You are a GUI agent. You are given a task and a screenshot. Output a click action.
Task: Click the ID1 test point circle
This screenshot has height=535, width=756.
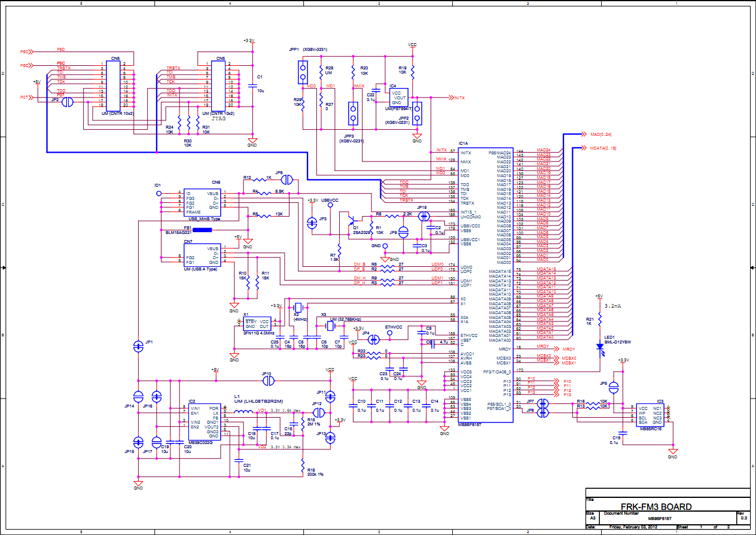click(x=158, y=194)
